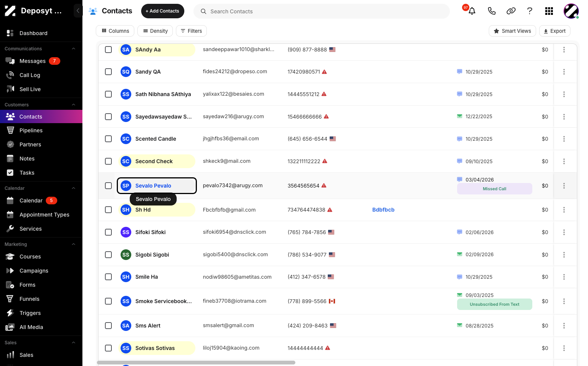588x366 pixels.
Task: Click the Missed Call tag
Action: click(495, 189)
